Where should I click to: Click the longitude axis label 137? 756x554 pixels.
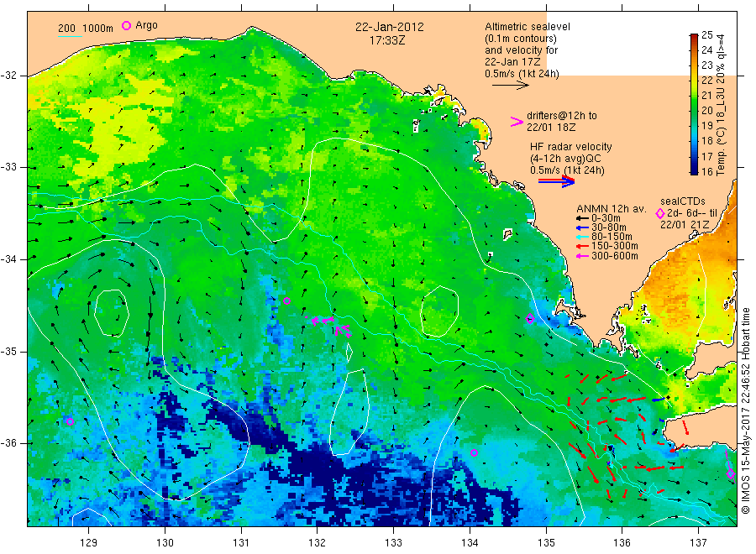(x=698, y=543)
